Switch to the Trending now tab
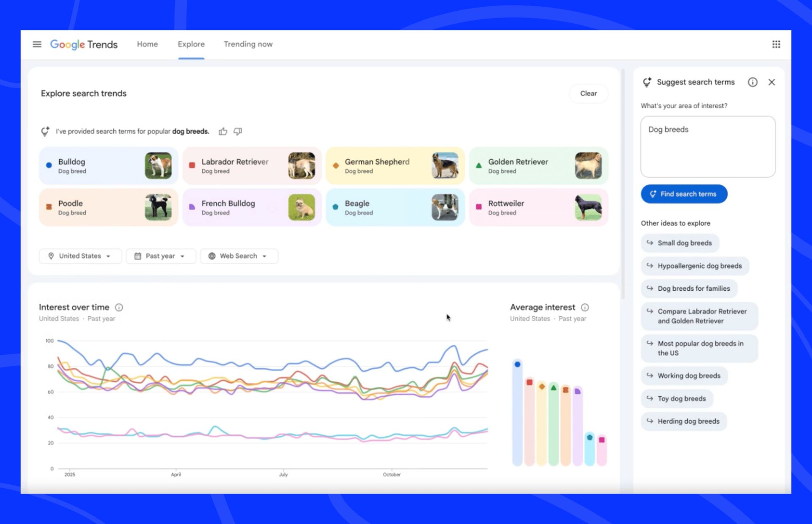 (x=248, y=44)
